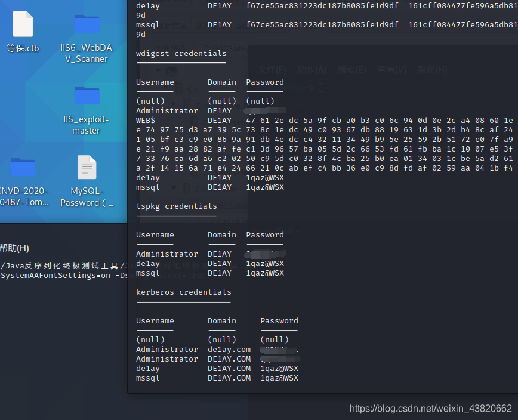Select the 'tspkg credentials' heading
Image resolution: width=518 pixels, height=420 pixels.
click(177, 206)
